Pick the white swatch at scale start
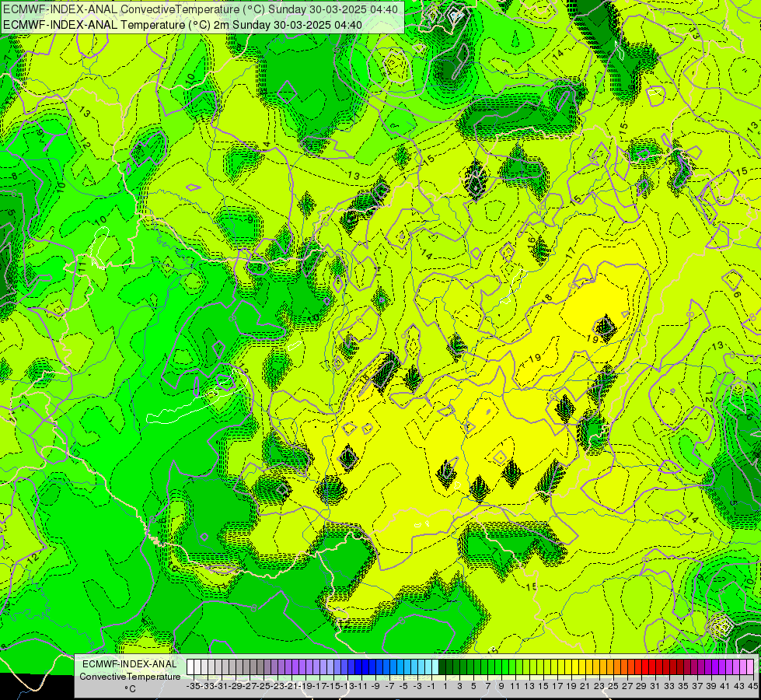This screenshot has width=761, height=700. point(190,667)
